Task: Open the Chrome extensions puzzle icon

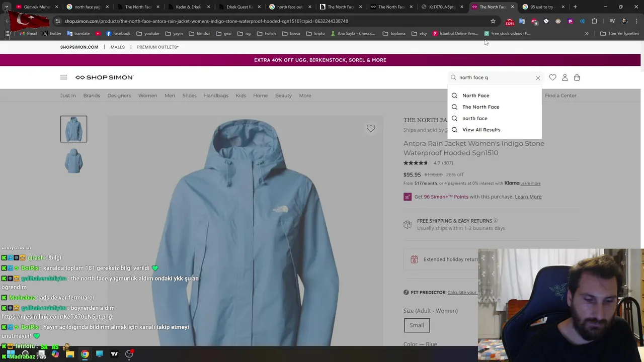Action: point(594,21)
